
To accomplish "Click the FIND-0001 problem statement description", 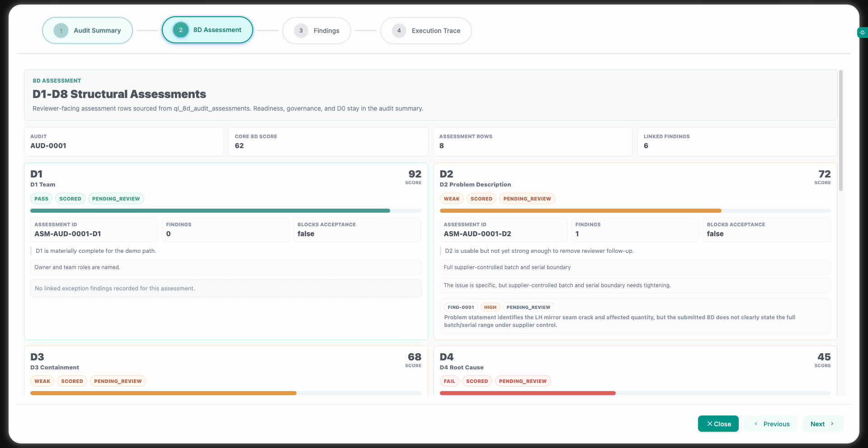I will tap(620, 321).
